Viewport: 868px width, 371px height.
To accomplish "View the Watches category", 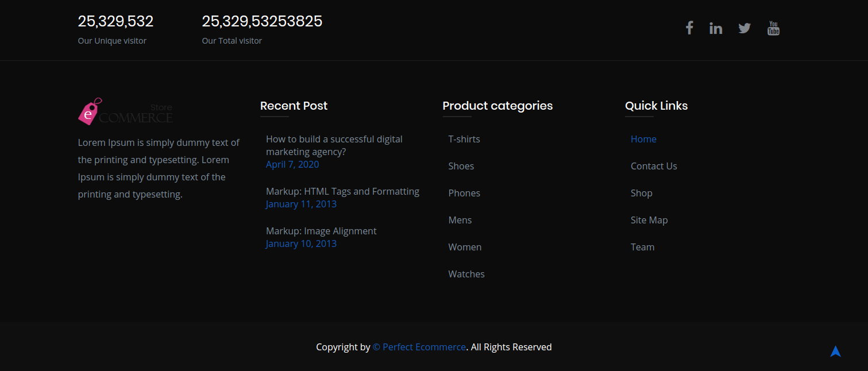I will (466, 274).
